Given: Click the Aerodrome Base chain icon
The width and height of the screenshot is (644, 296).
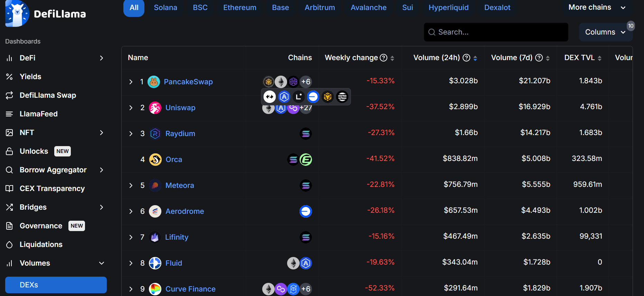Looking at the screenshot, I should coord(306,211).
